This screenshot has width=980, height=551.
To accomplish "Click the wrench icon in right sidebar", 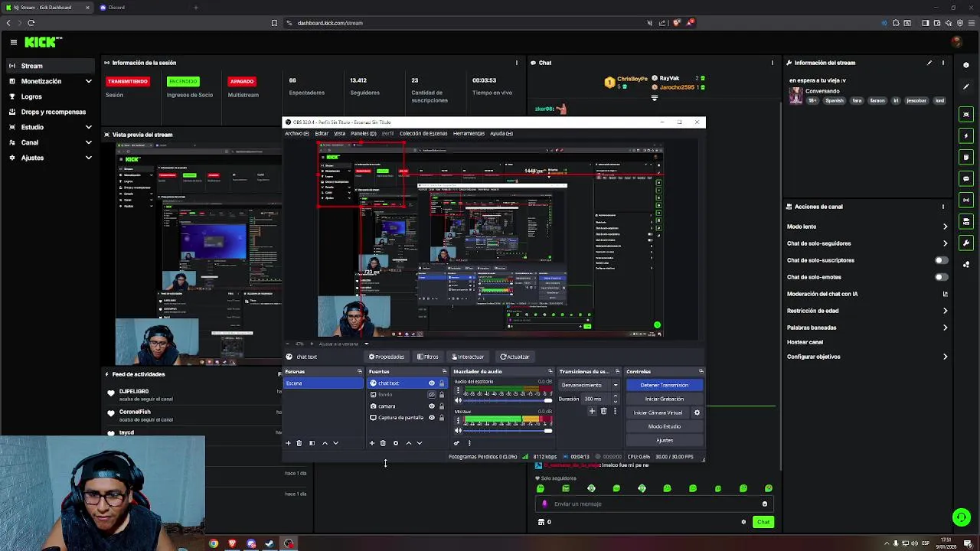I will pyautogui.click(x=966, y=243).
